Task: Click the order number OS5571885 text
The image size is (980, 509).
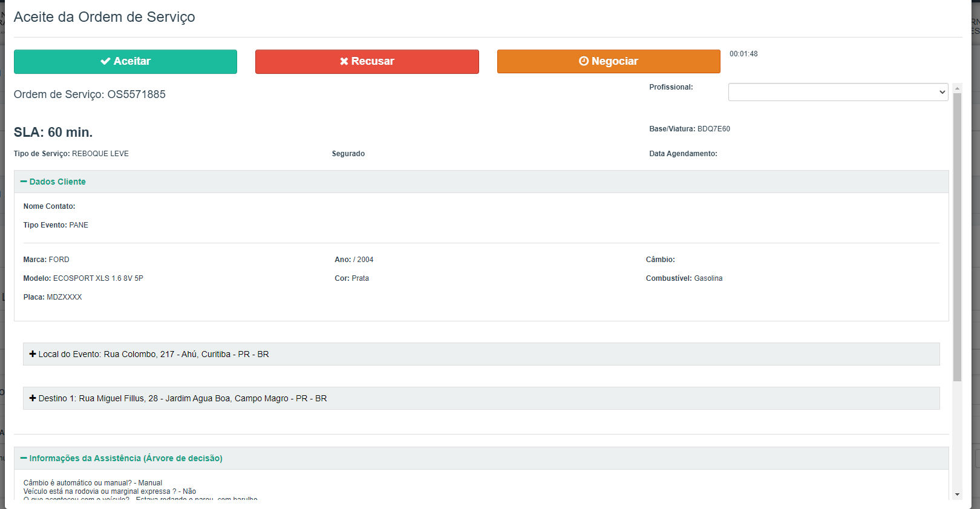Action: [137, 94]
